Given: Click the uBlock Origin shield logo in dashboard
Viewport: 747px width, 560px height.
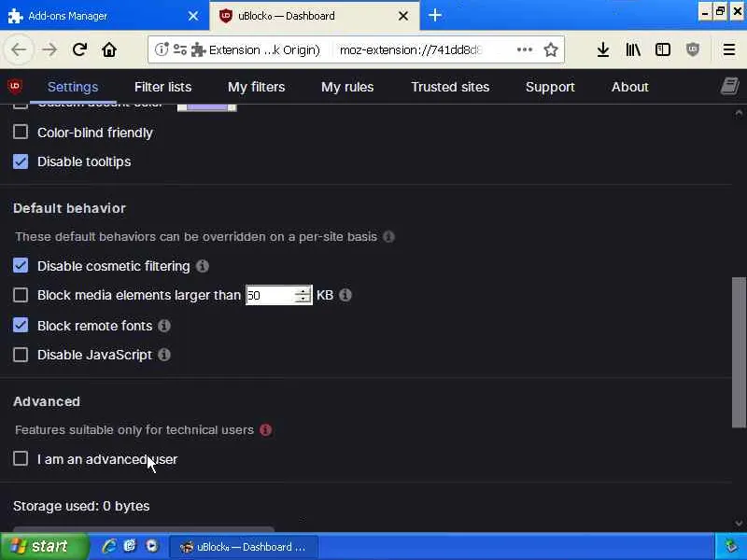Looking at the screenshot, I should coord(15,87).
